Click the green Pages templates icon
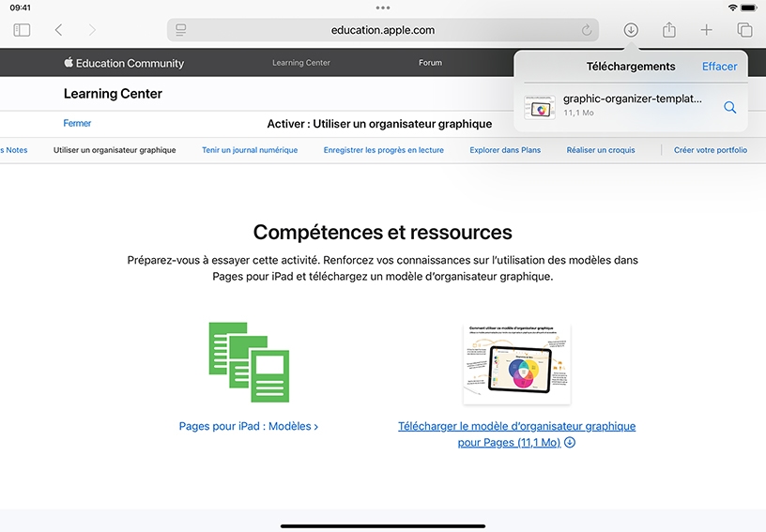 [249, 362]
